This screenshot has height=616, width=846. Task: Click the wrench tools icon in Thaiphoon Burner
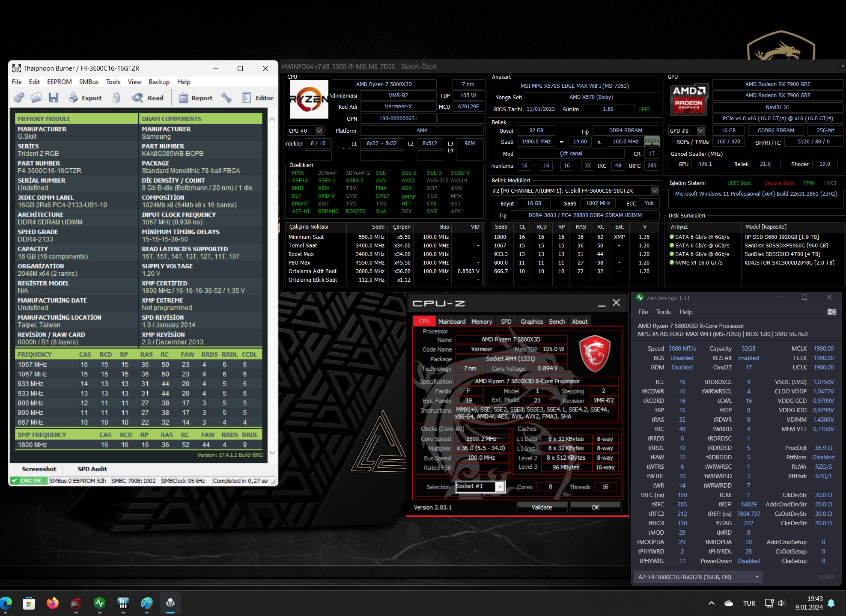click(226, 98)
